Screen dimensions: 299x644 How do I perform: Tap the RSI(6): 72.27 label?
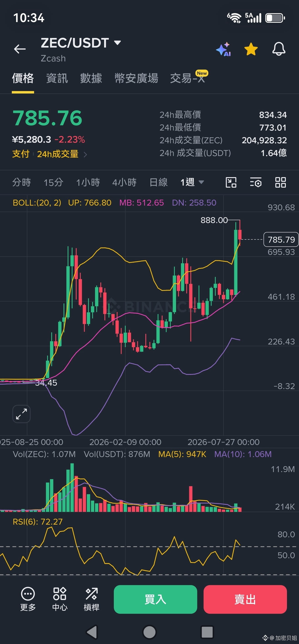[x=38, y=521]
